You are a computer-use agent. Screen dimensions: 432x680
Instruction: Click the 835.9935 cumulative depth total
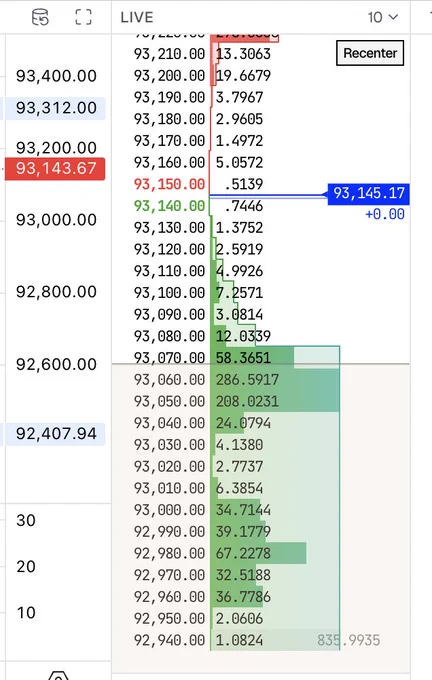pos(349,640)
